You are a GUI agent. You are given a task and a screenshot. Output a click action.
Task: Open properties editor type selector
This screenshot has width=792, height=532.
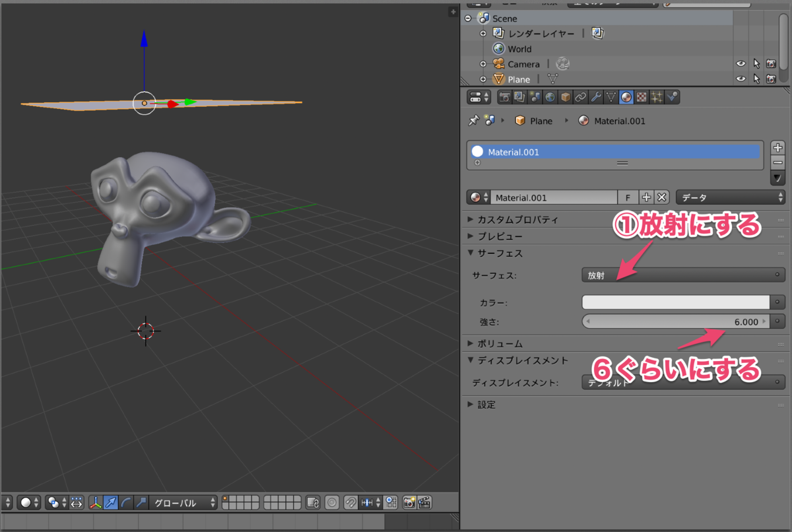(478, 97)
